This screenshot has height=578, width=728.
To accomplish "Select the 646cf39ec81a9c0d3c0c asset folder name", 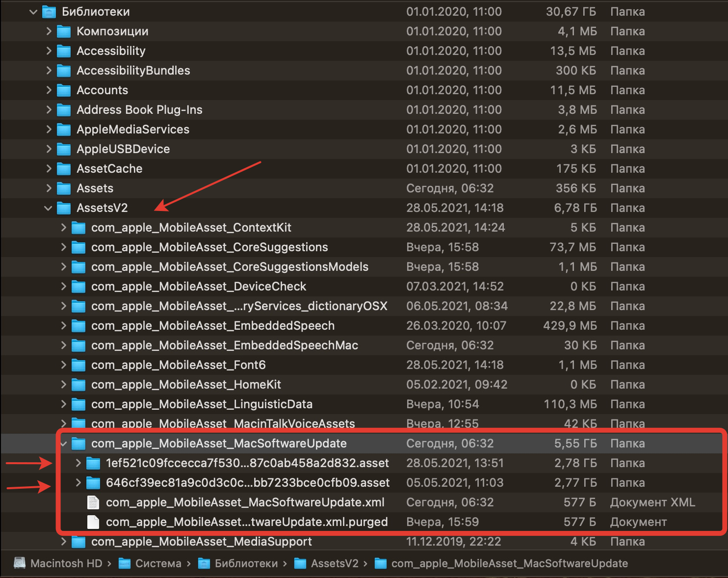I will (248, 483).
